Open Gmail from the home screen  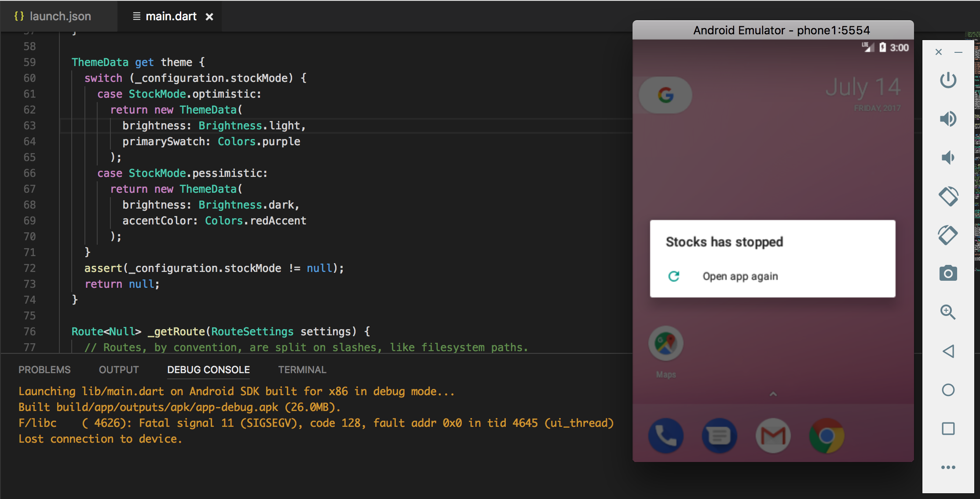click(773, 435)
